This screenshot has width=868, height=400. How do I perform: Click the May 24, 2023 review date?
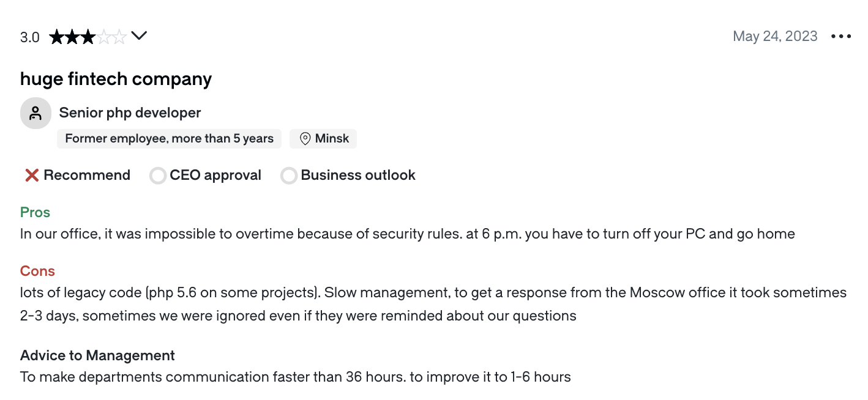pyautogui.click(x=775, y=36)
